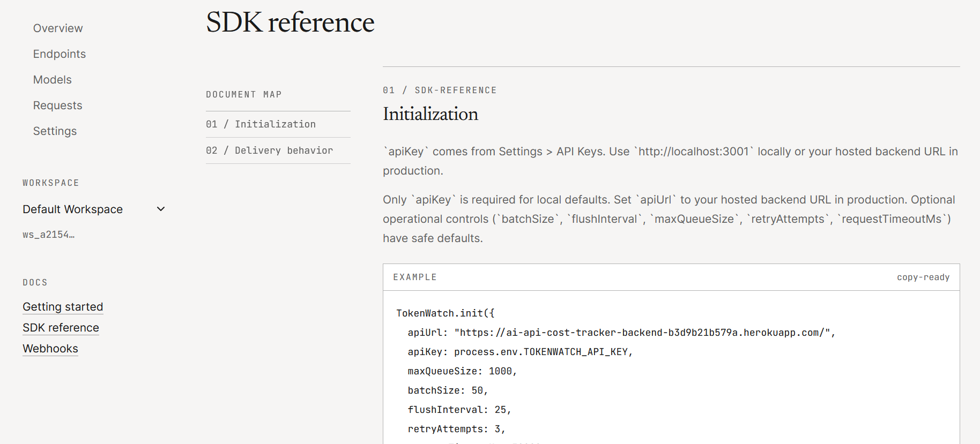Click the TokenWatch.init({ code line
The image size is (980, 444).
click(446, 313)
